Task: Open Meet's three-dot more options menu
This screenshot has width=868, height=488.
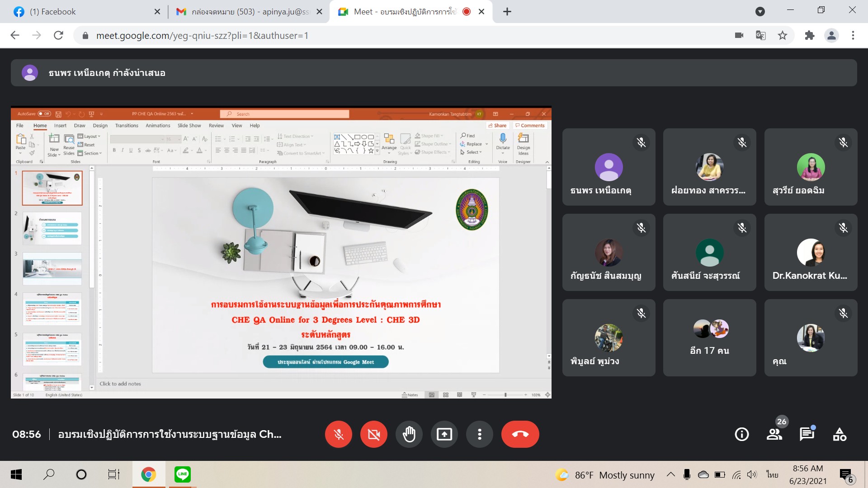Action: [x=479, y=434]
